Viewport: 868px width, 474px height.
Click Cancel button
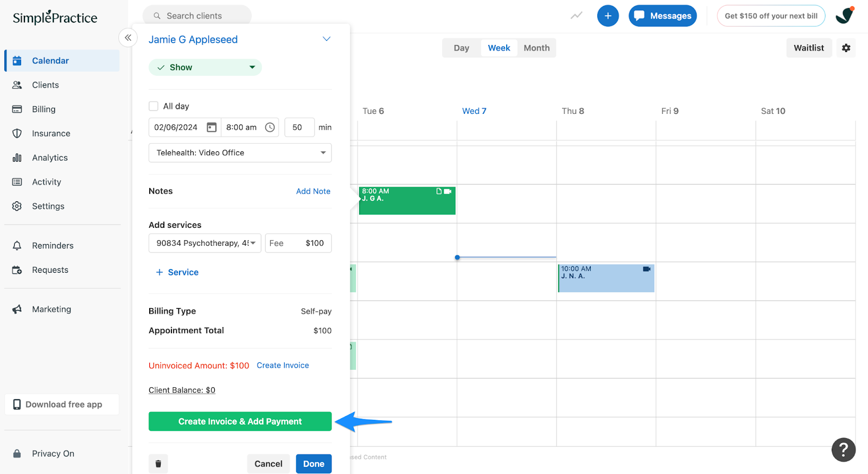coord(269,464)
